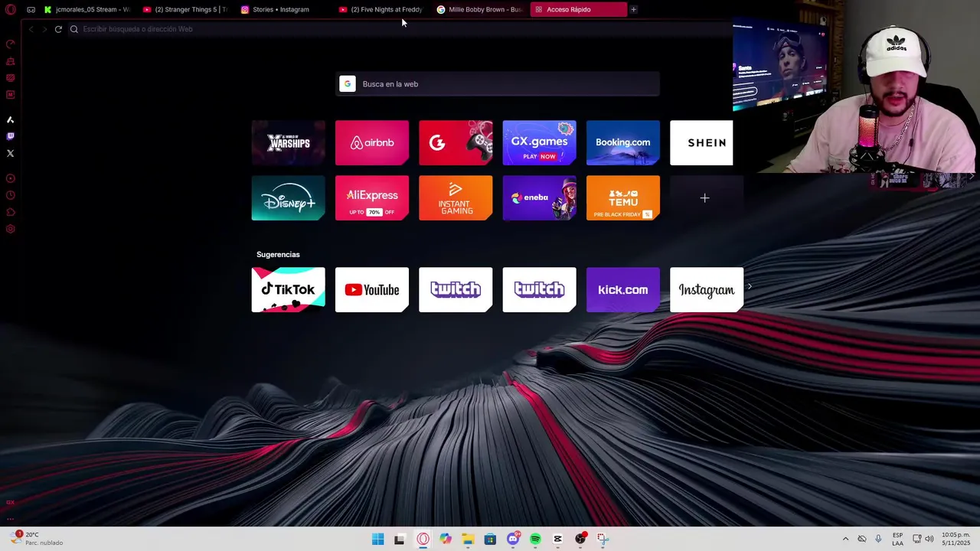Viewport: 980px width, 551px height.
Task: Go back with the back arrow
Action: click(x=31, y=29)
